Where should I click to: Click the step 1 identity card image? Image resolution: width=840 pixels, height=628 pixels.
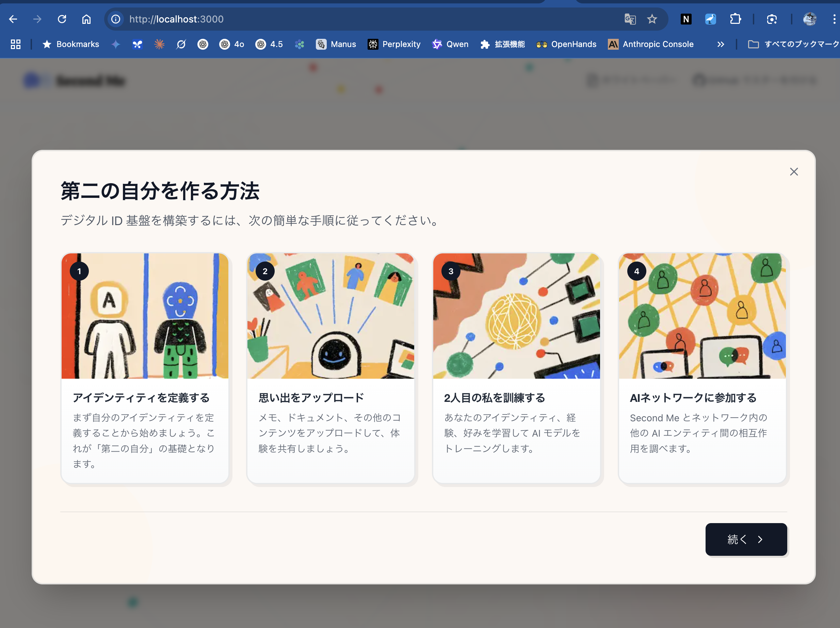click(x=145, y=316)
